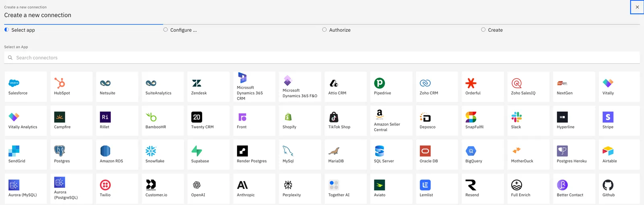Screen dimensions: 644x205
Task: Choose the HubSpot connector icon
Action: click(60, 83)
